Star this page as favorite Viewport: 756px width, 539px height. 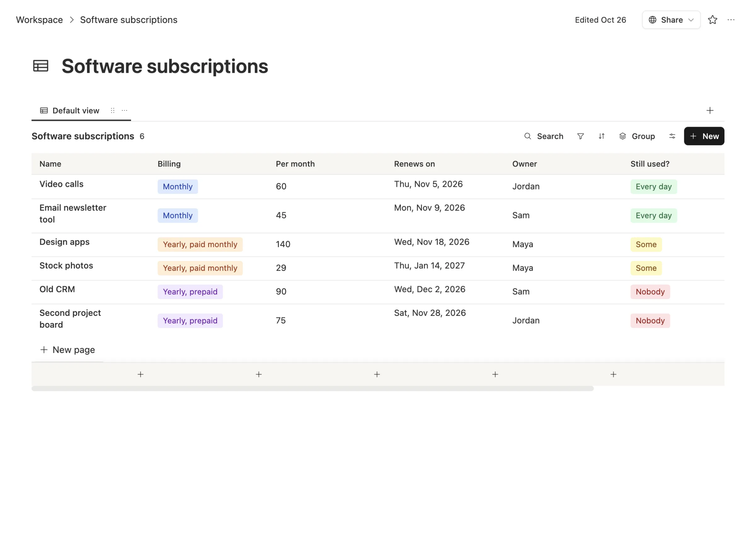[712, 20]
